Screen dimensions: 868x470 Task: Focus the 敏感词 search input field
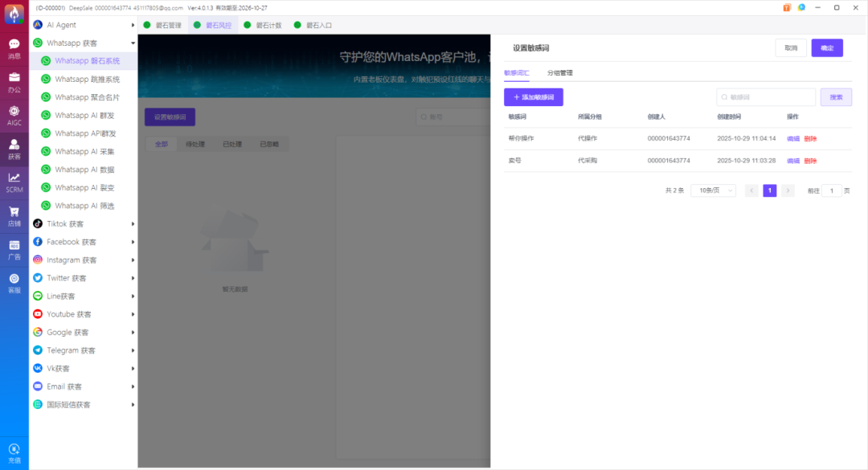[x=766, y=97]
